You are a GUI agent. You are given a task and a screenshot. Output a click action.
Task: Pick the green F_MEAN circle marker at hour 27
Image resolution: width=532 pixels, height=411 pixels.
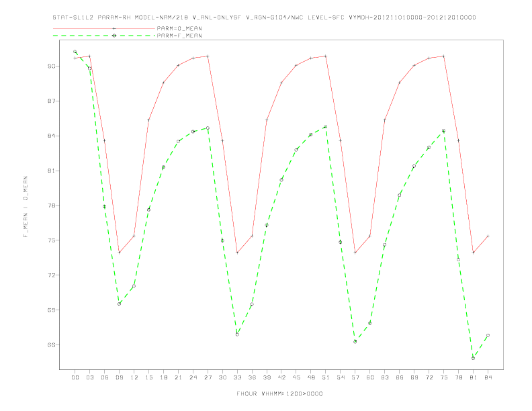coord(208,128)
